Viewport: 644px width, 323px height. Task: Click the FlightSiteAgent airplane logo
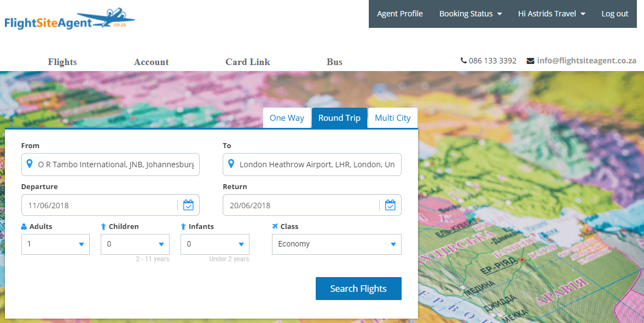click(x=70, y=19)
